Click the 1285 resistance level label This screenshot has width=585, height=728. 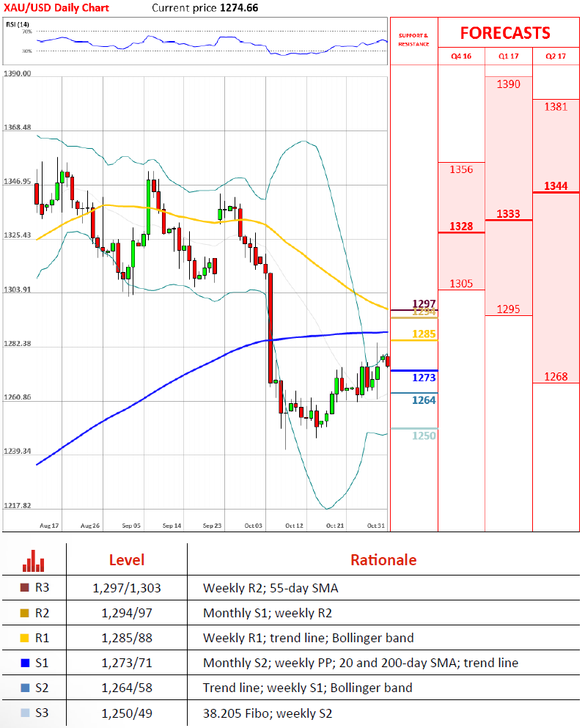[424, 334]
